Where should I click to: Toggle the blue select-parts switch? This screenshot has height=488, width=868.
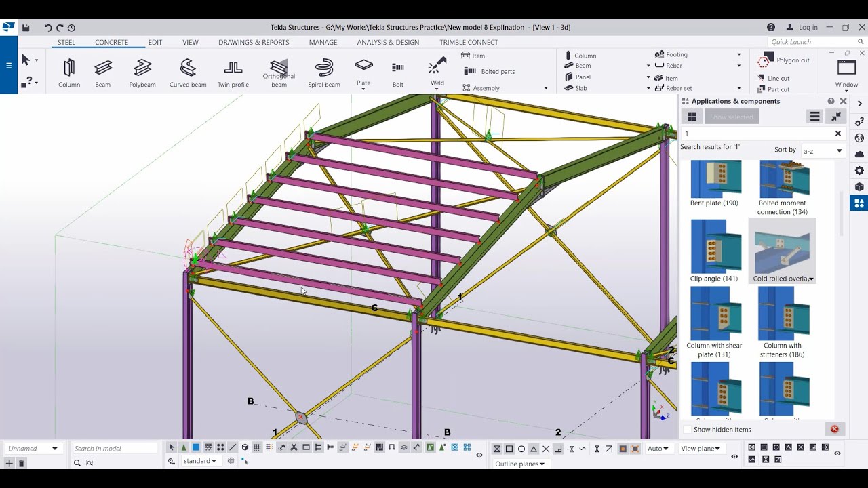196,447
